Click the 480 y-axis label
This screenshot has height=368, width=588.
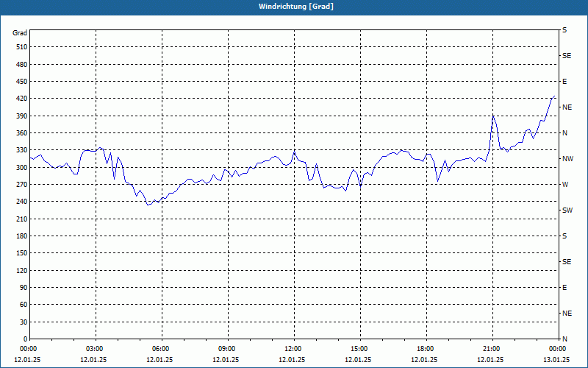click(22, 64)
